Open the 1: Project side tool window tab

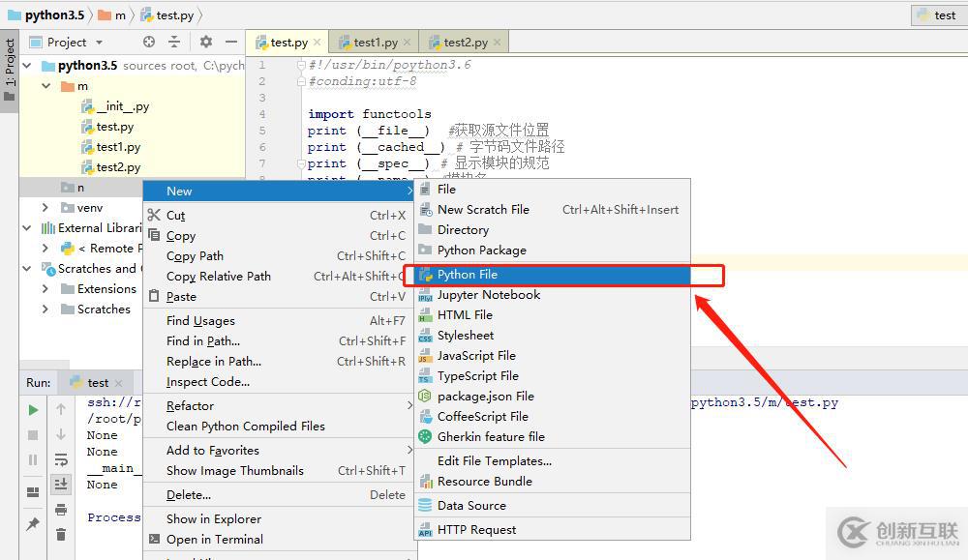pos(10,71)
